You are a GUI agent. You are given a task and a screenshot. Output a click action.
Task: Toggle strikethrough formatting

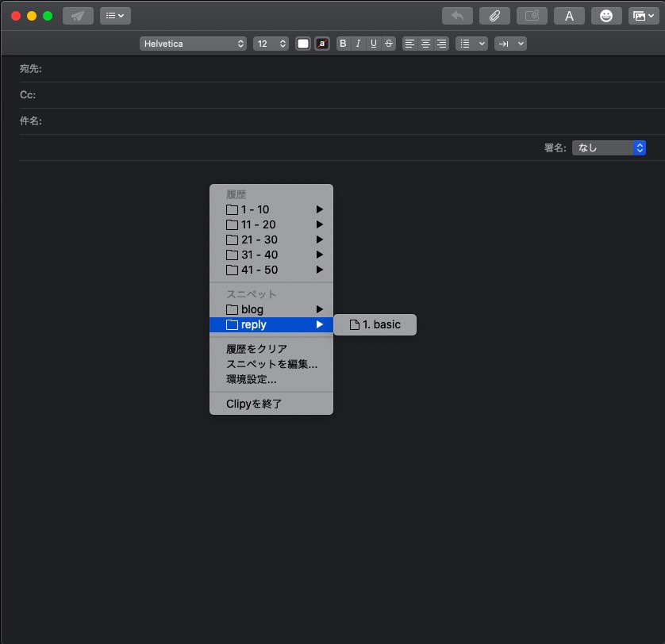pos(389,44)
